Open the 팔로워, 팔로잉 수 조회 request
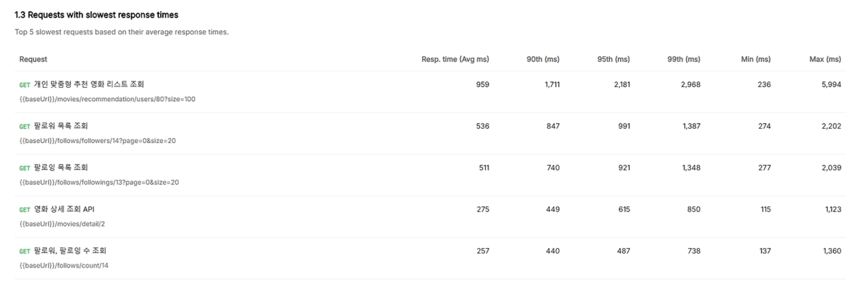 pyautogui.click(x=70, y=251)
